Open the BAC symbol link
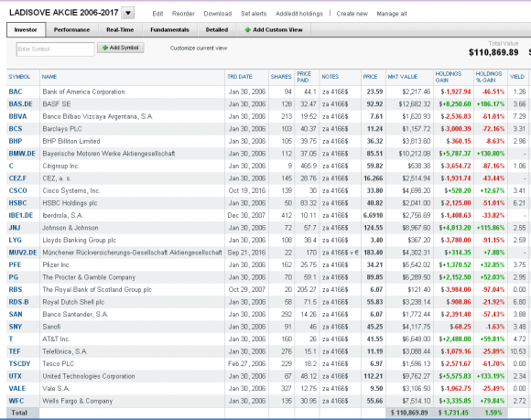531x420 pixels. (x=16, y=92)
